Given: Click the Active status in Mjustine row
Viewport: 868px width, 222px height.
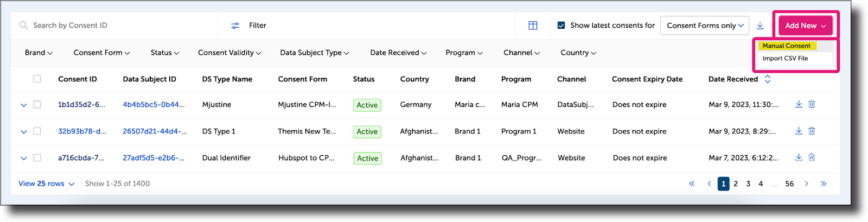Looking at the screenshot, I should pyautogui.click(x=367, y=105).
